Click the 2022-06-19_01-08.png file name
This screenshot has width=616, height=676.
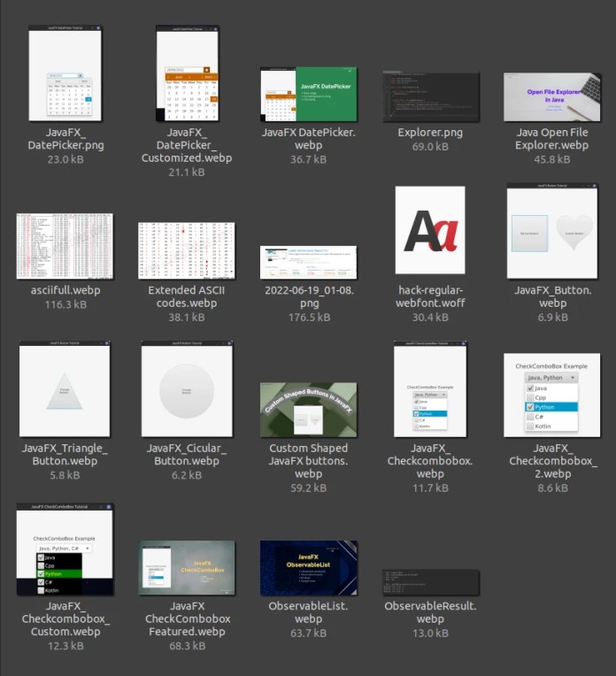(x=309, y=296)
